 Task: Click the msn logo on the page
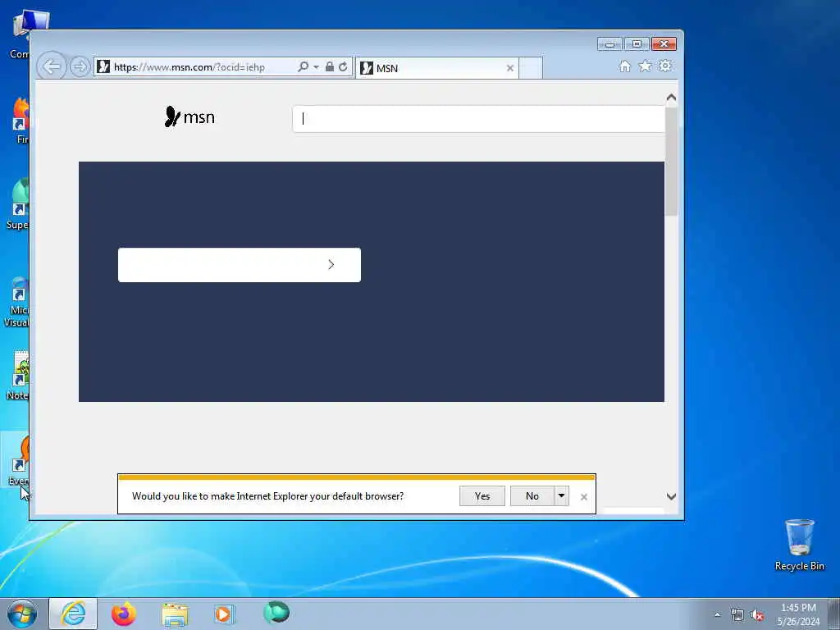pos(189,116)
